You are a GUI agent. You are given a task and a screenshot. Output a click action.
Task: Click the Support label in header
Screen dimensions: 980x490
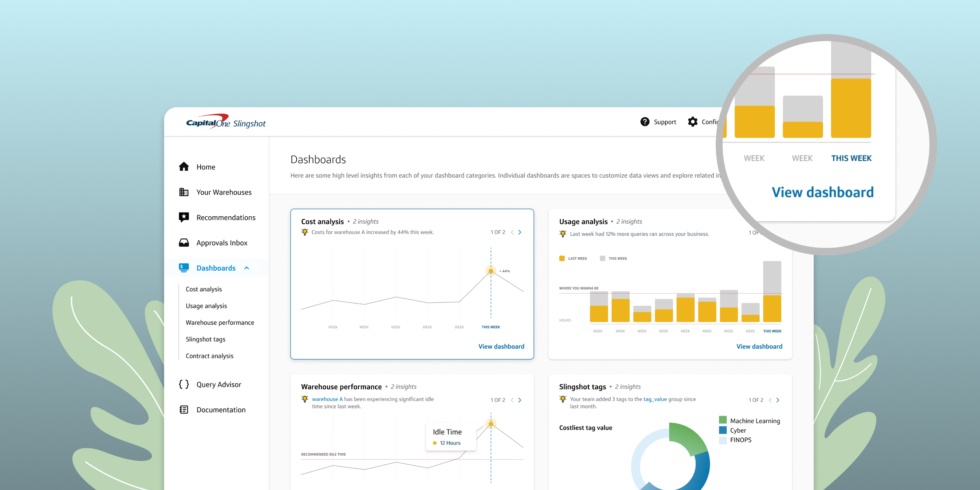pyautogui.click(x=665, y=122)
